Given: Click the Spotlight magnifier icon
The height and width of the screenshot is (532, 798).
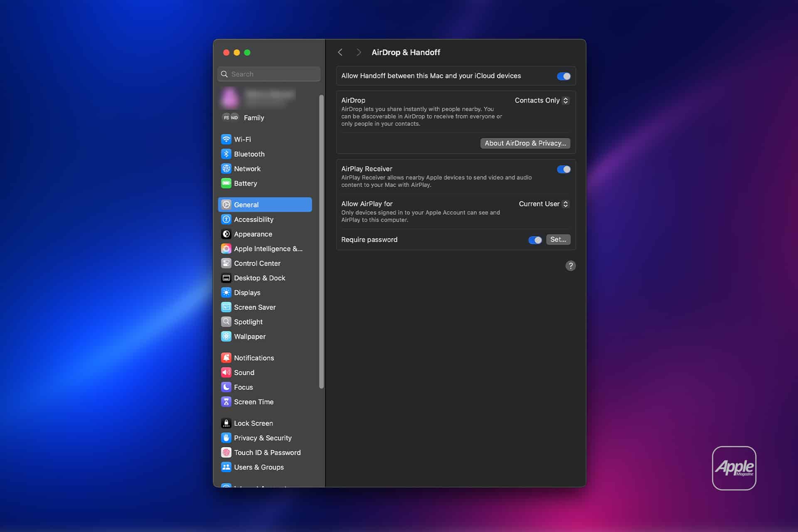Looking at the screenshot, I should pos(226,322).
